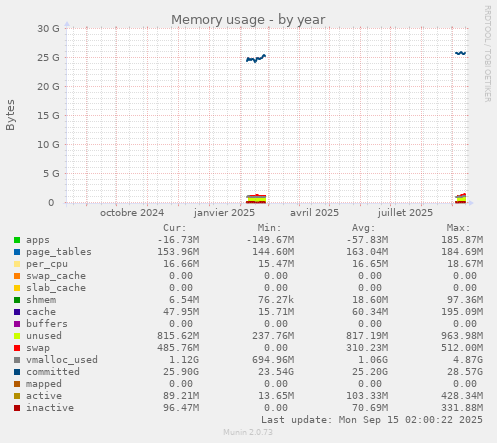
Task: Click the 'slab_cache' legend label
Action: [x=56, y=288]
